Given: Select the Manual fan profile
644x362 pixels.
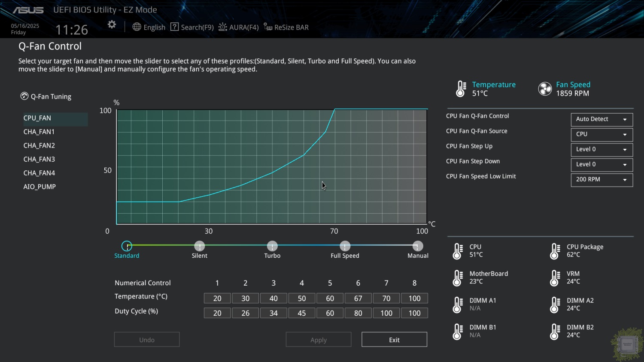Looking at the screenshot, I should tap(418, 246).
